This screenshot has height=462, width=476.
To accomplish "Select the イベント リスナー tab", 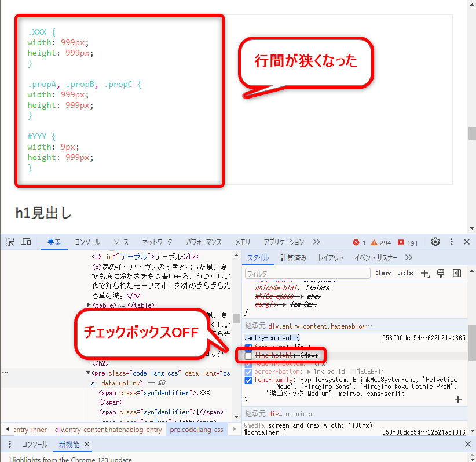I will 376,258.
